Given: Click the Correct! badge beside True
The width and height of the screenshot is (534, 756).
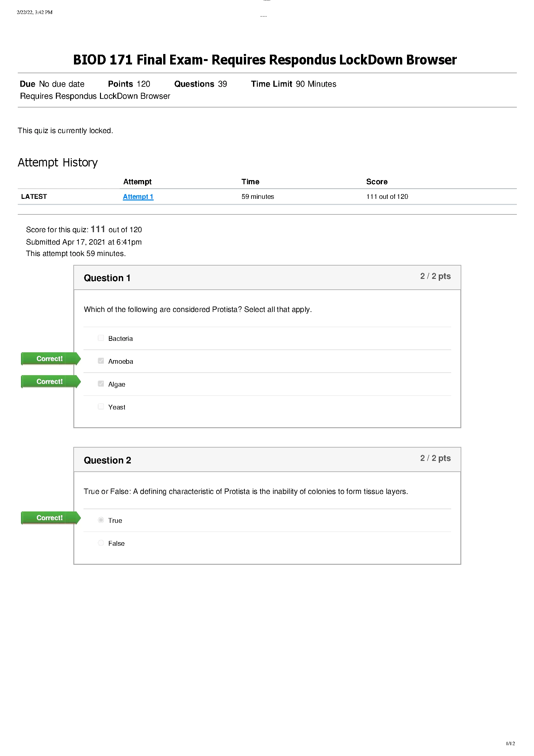Looking at the screenshot, I should (x=50, y=518).
